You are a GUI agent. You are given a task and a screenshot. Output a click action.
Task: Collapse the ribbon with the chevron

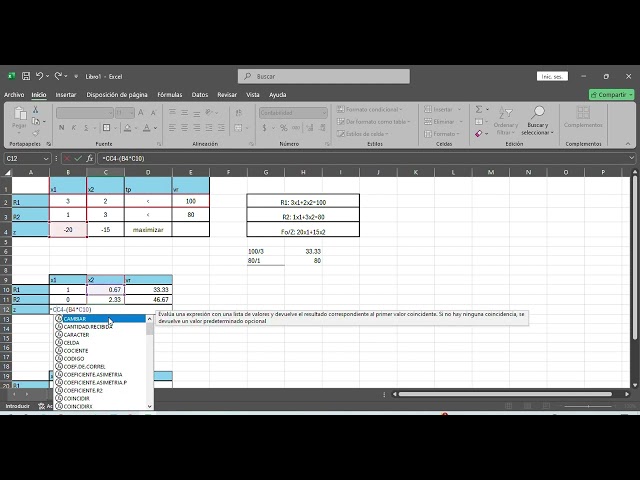[x=628, y=144]
